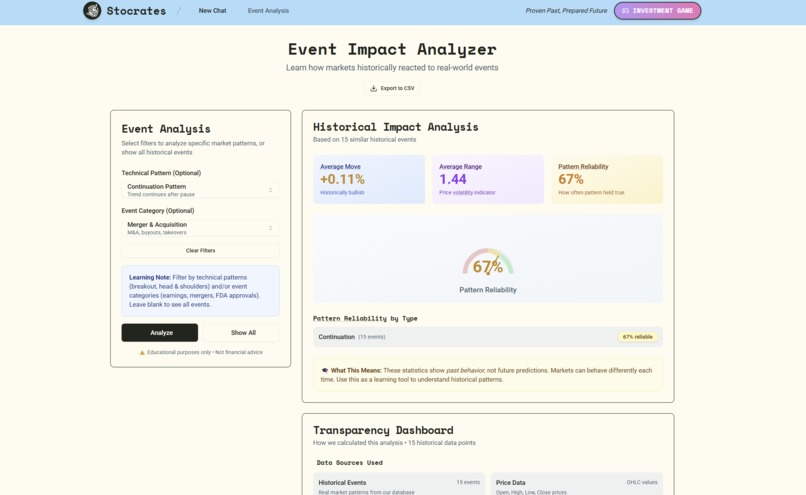
Task: Click "How often pattern held true" text
Action: [591, 192]
